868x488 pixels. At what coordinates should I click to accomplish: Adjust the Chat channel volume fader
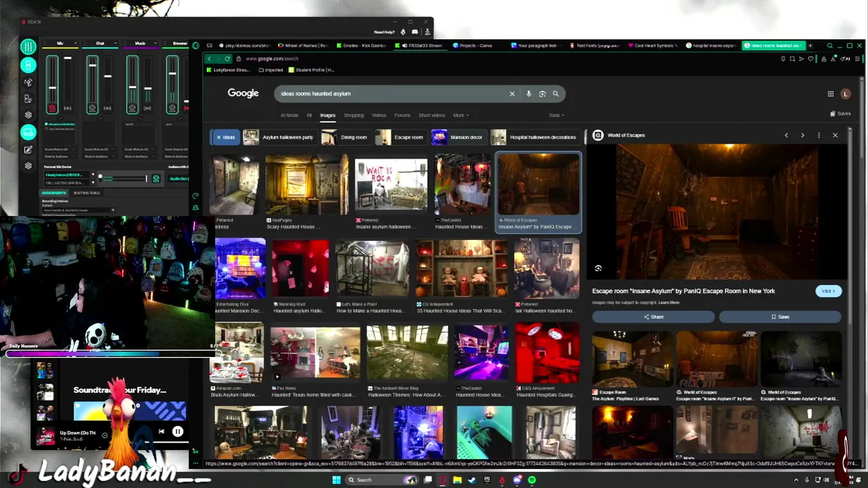tap(92, 65)
